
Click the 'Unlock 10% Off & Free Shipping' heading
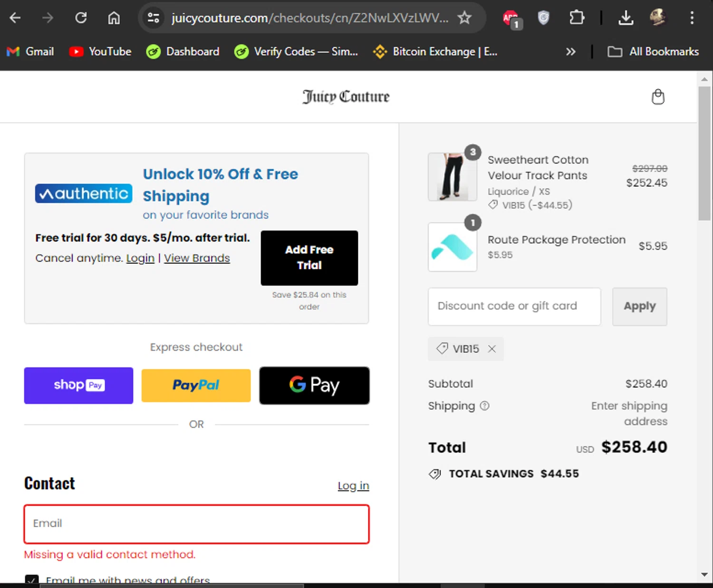coord(221,185)
